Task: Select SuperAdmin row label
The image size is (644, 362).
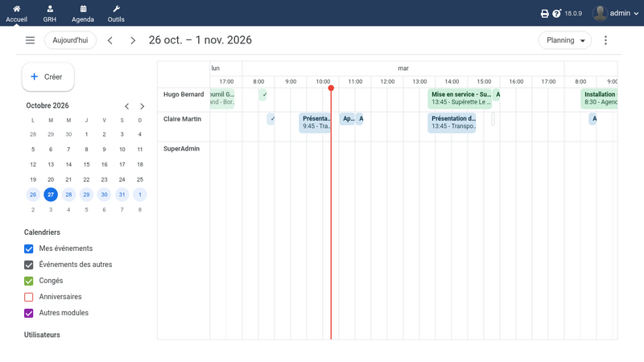Action: point(182,149)
